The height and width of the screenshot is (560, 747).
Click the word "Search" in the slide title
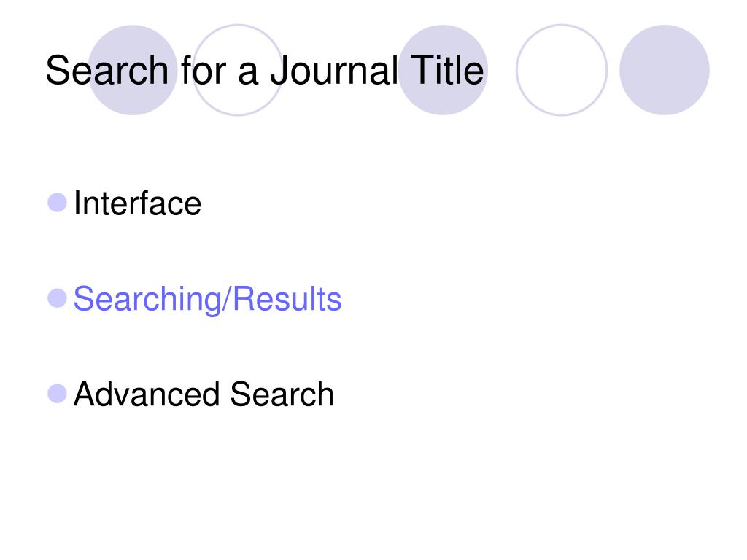(107, 71)
